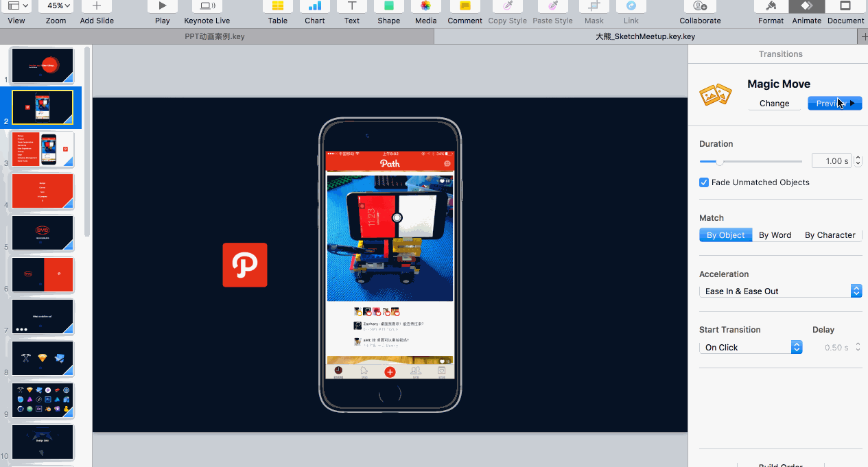Open the Zoom percentage dropdown
This screenshot has height=467, width=868.
[x=56, y=6]
